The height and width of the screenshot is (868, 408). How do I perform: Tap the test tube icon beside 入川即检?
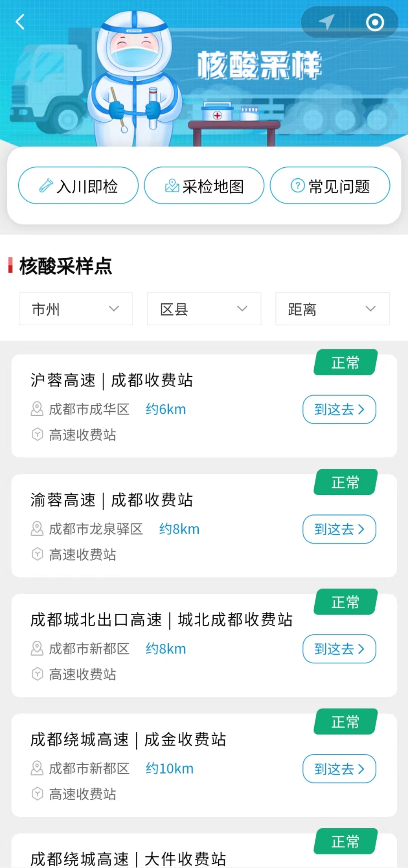[46, 185]
